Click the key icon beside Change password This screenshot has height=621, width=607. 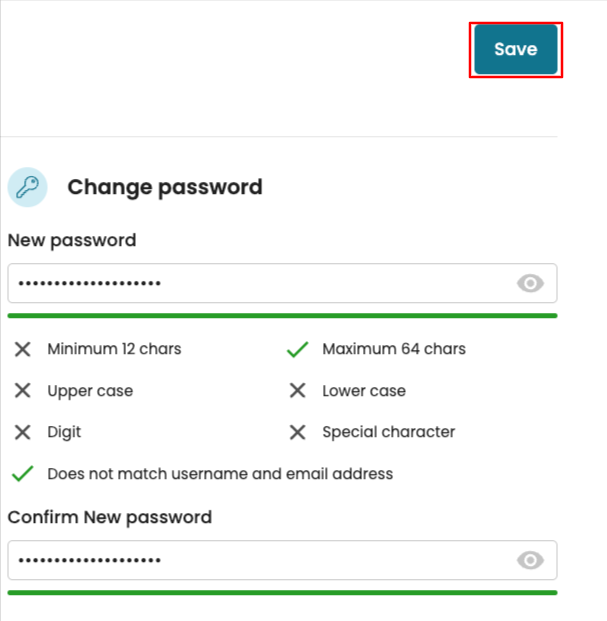click(x=27, y=187)
